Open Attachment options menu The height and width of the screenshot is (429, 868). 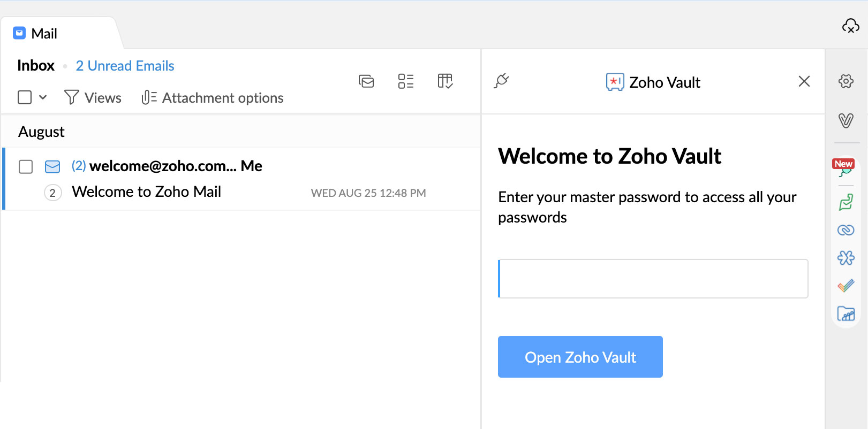coord(213,98)
